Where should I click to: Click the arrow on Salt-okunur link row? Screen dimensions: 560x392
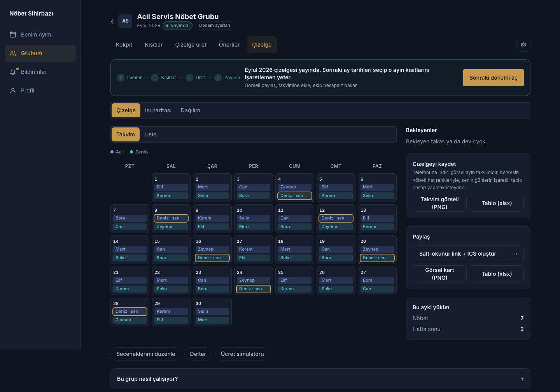click(x=515, y=254)
